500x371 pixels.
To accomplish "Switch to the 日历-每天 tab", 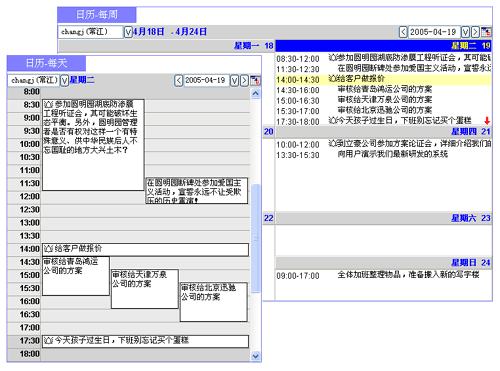I will click(46, 63).
